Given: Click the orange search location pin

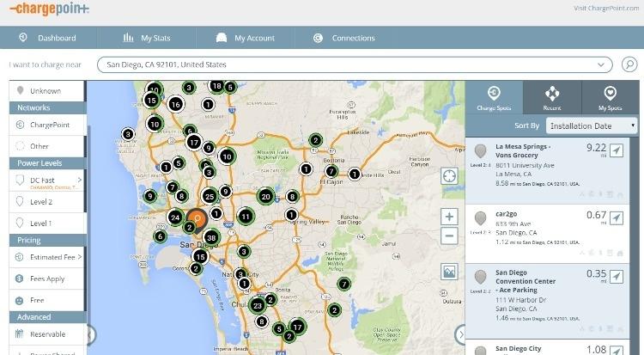Looking at the screenshot, I should coord(197,221).
